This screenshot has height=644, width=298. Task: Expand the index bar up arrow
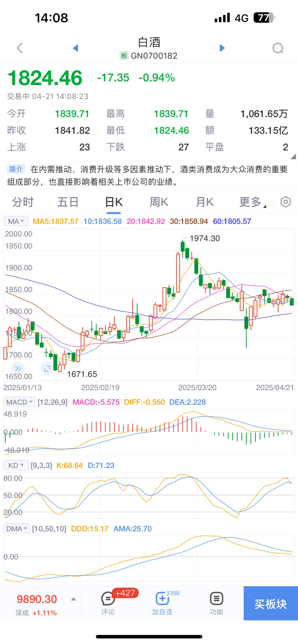coord(73,599)
